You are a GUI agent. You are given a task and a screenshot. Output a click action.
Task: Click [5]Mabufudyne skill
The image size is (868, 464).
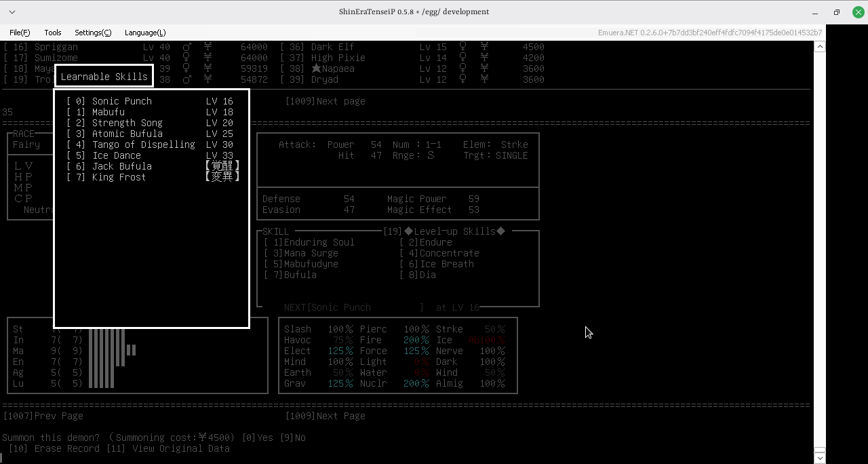[x=301, y=264]
